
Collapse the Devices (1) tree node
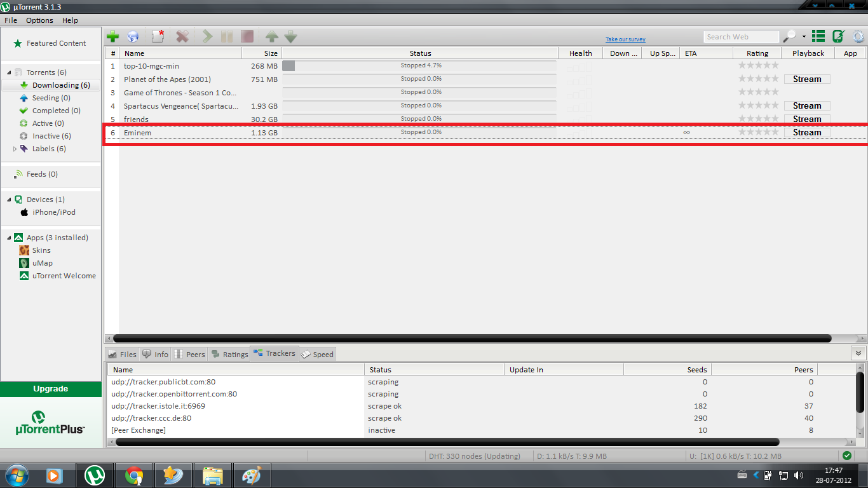pos(9,200)
